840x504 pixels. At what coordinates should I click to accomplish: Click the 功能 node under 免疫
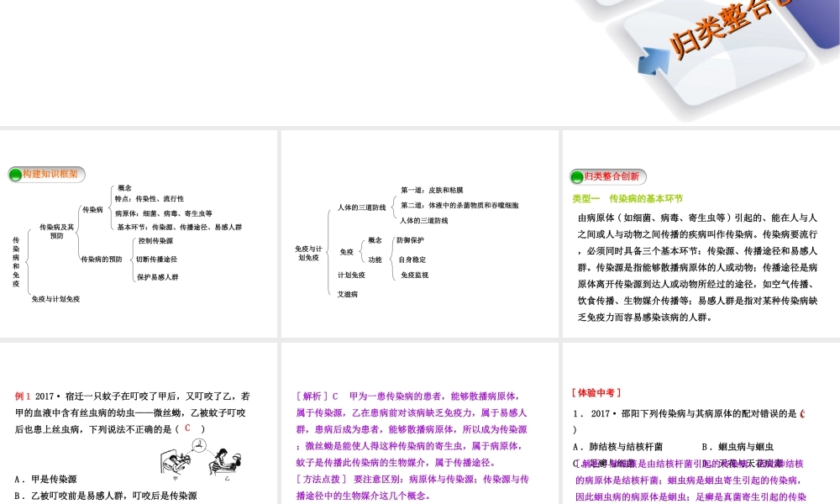[375, 260]
